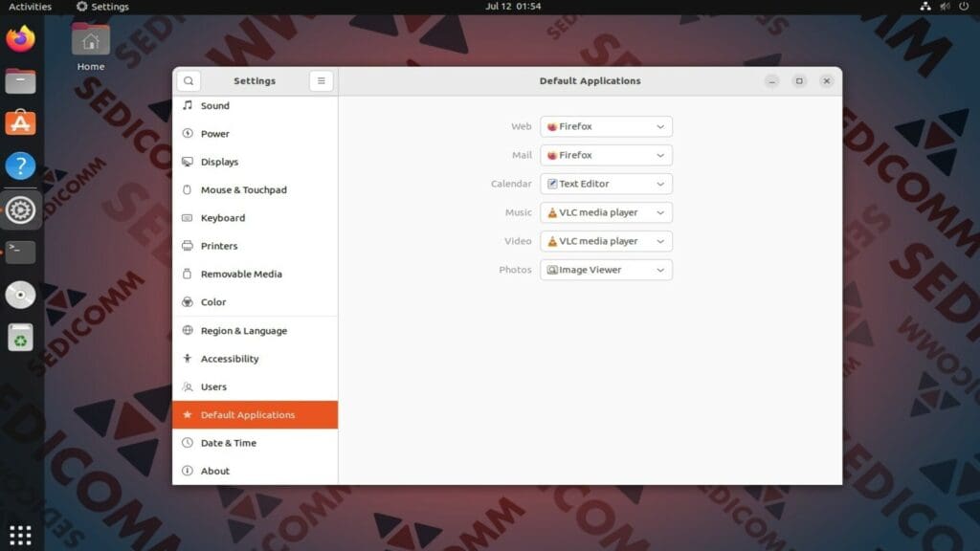The image size is (980, 551).
Task: Open the Mail default app dropdown
Action: [x=606, y=155]
